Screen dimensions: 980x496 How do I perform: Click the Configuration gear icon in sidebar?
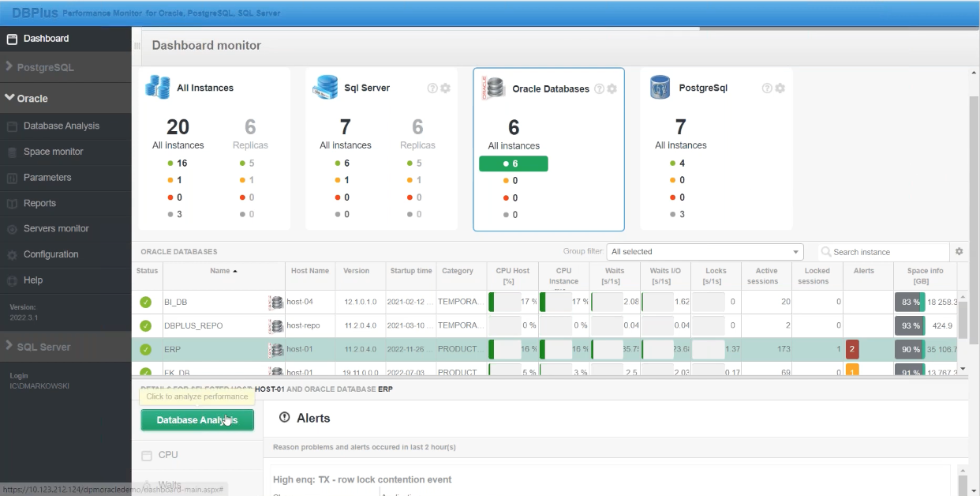pos(12,255)
